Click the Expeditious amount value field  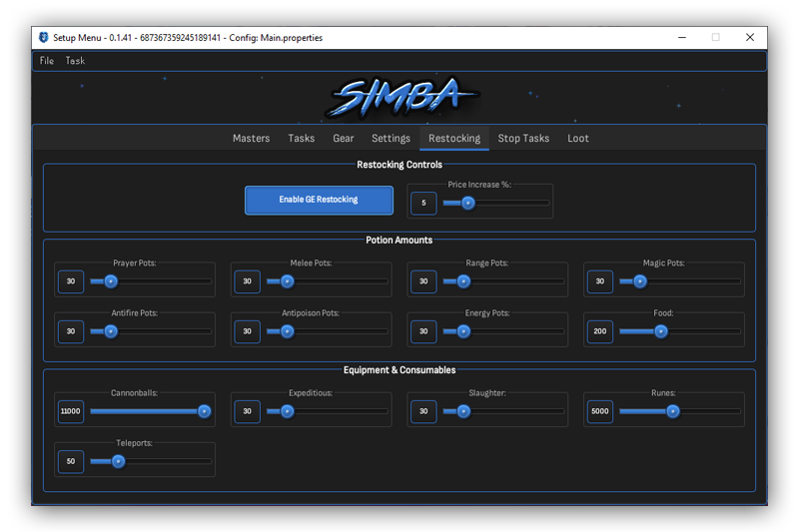[x=247, y=411]
